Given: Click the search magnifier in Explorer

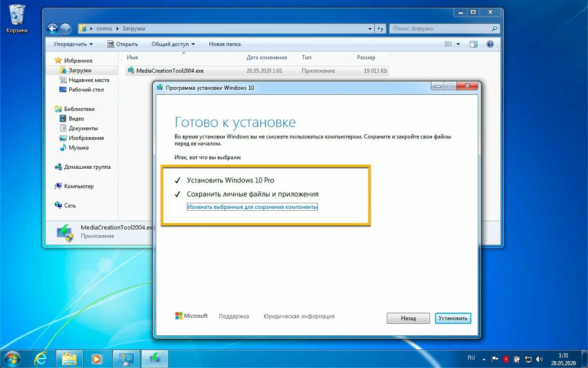Looking at the screenshot, I should (494, 29).
